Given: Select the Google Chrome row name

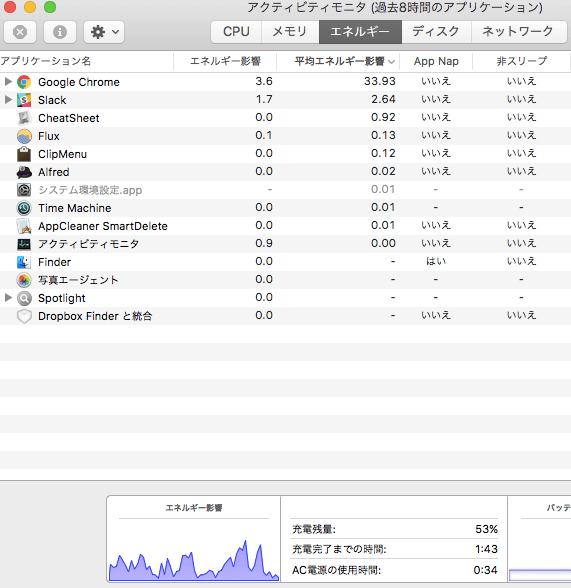Looking at the screenshot, I should [x=79, y=82].
